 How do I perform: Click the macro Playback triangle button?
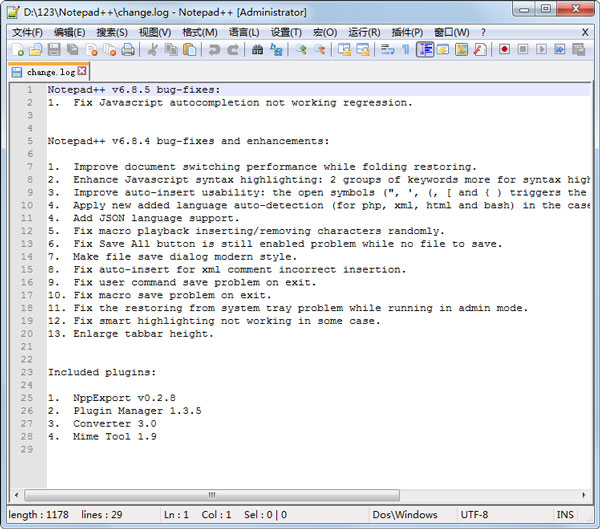point(541,50)
